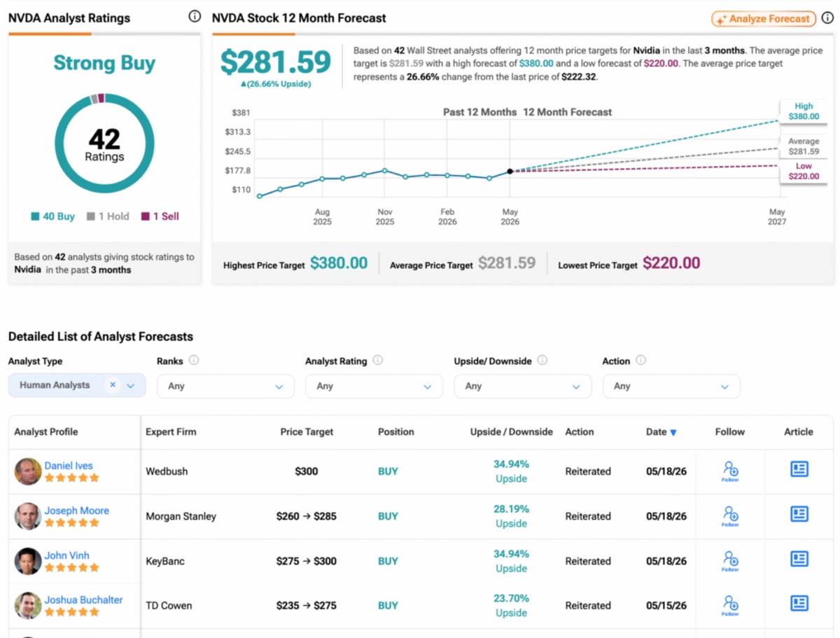
Task: Click the 42 Ratings donut chart
Action: tap(104, 143)
